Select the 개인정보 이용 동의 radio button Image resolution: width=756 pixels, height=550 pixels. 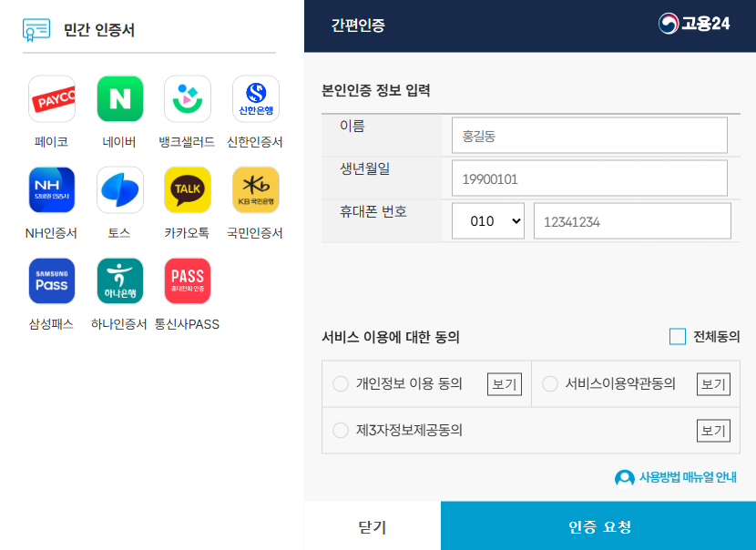(341, 383)
